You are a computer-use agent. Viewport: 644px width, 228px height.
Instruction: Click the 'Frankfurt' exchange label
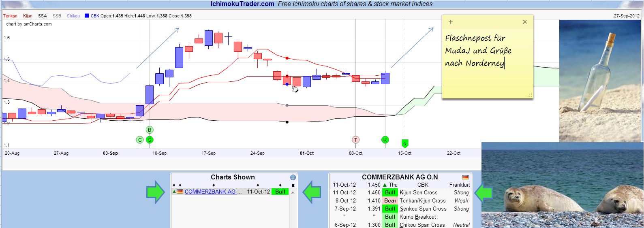point(460,185)
